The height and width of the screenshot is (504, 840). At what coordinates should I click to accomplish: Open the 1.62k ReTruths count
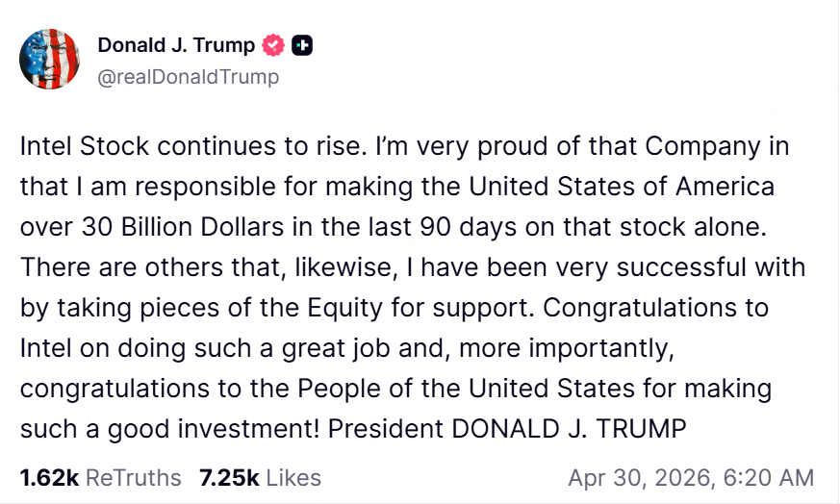49,477
